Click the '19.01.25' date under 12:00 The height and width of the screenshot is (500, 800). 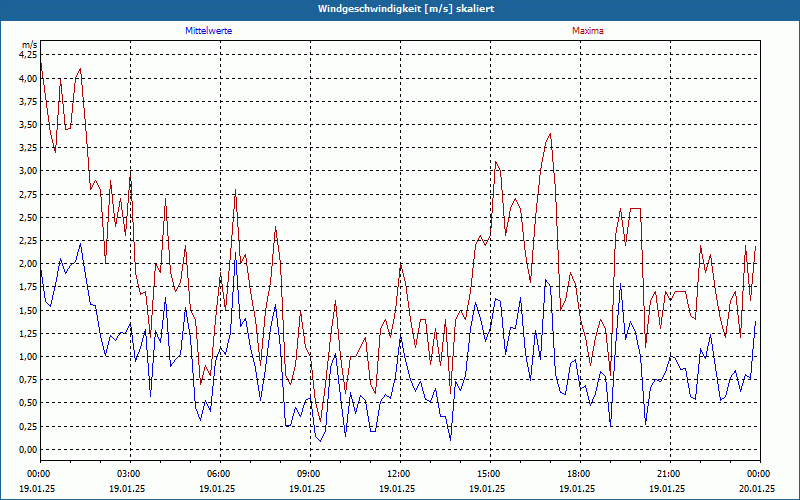click(397, 488)
